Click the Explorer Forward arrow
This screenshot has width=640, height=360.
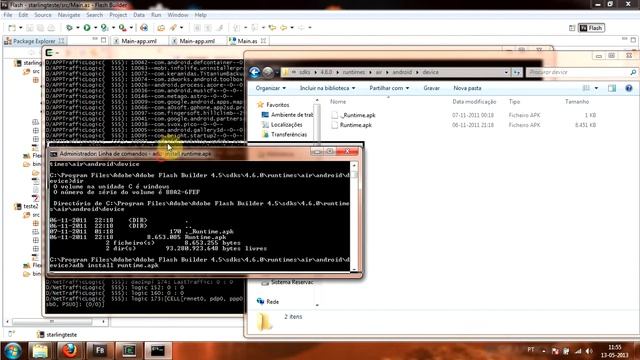click(x=268, y=72)
